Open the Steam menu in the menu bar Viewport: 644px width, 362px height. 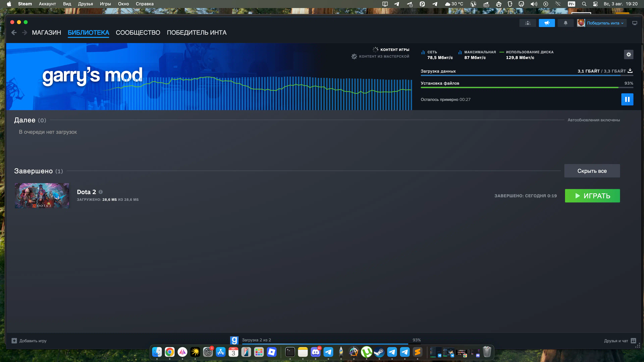[x=25, y=4]
